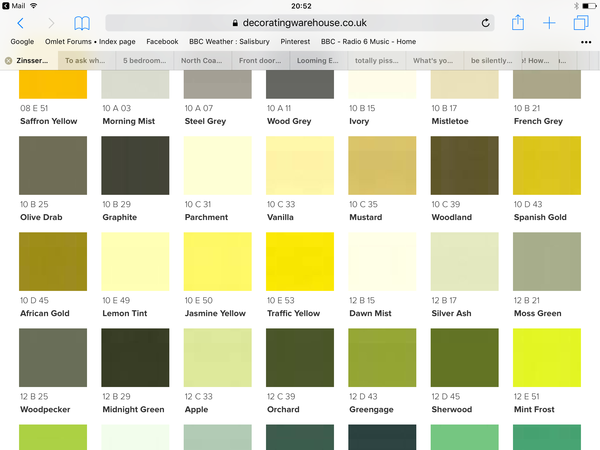
Task: Switch to the 'North Coa...' tab
Action: pyautogui.click(x=203, y=60)
